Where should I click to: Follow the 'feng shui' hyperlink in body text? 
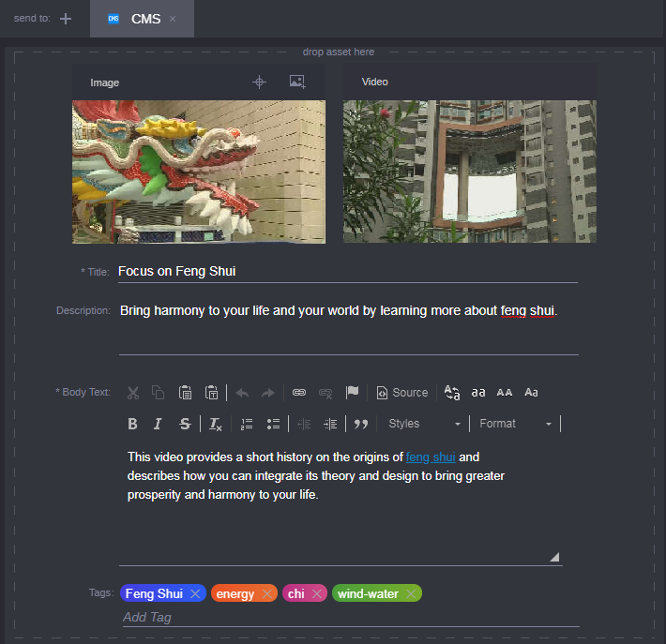click(431, 457)
